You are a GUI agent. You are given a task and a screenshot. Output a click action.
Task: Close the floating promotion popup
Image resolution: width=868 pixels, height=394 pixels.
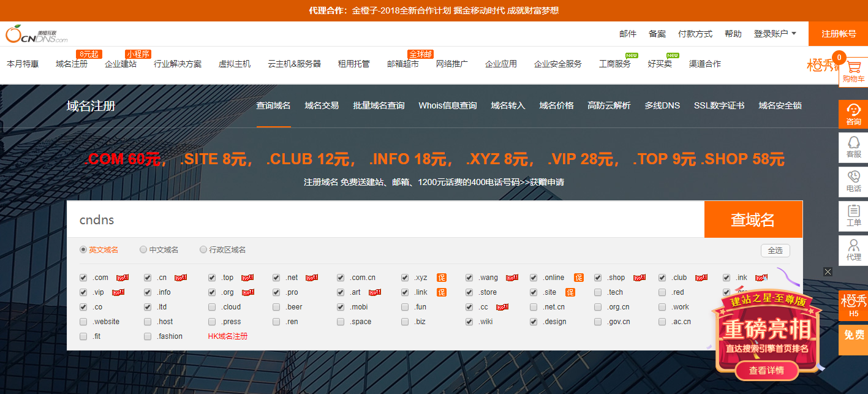tap(828, 271)
